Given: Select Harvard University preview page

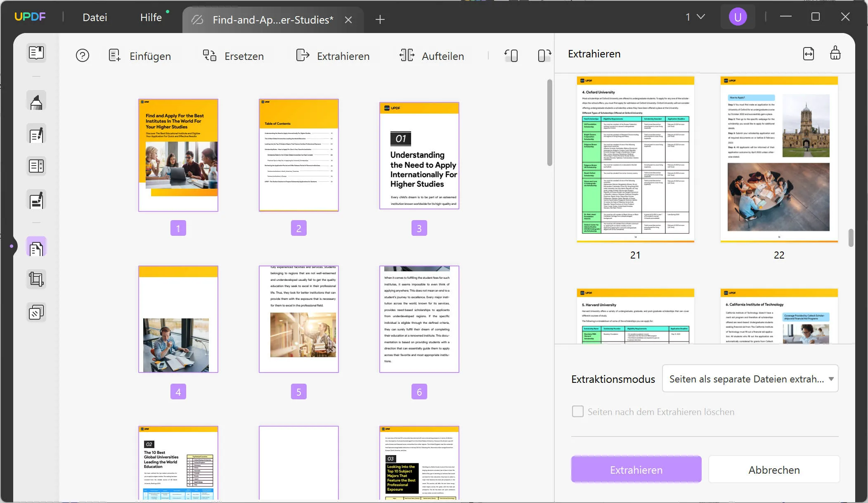Looking at the screenshot, I should pos(636,316).
